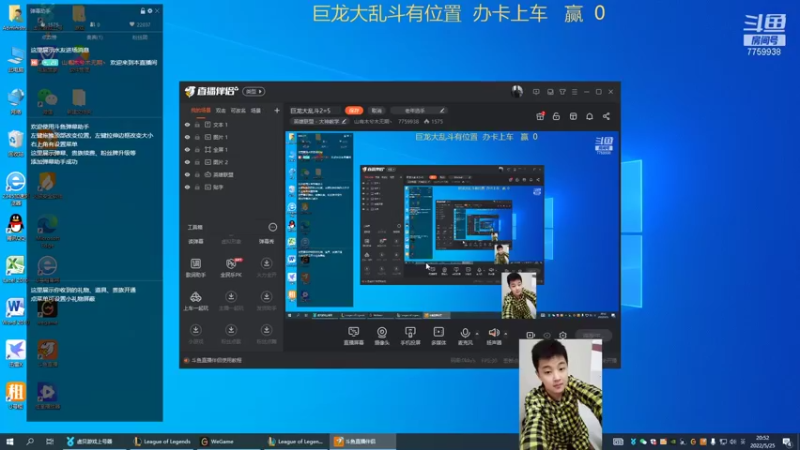Open second tab in danmu helper window

click(x=94, y=37)
